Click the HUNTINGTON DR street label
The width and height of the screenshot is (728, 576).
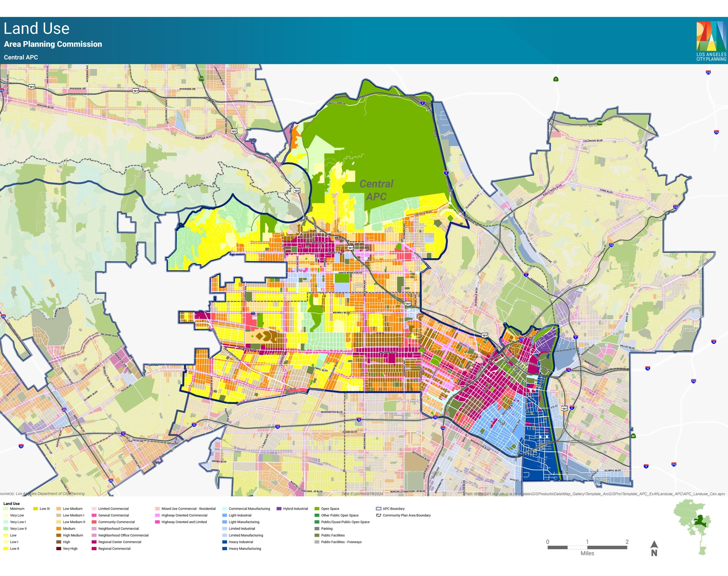[691, 273]
